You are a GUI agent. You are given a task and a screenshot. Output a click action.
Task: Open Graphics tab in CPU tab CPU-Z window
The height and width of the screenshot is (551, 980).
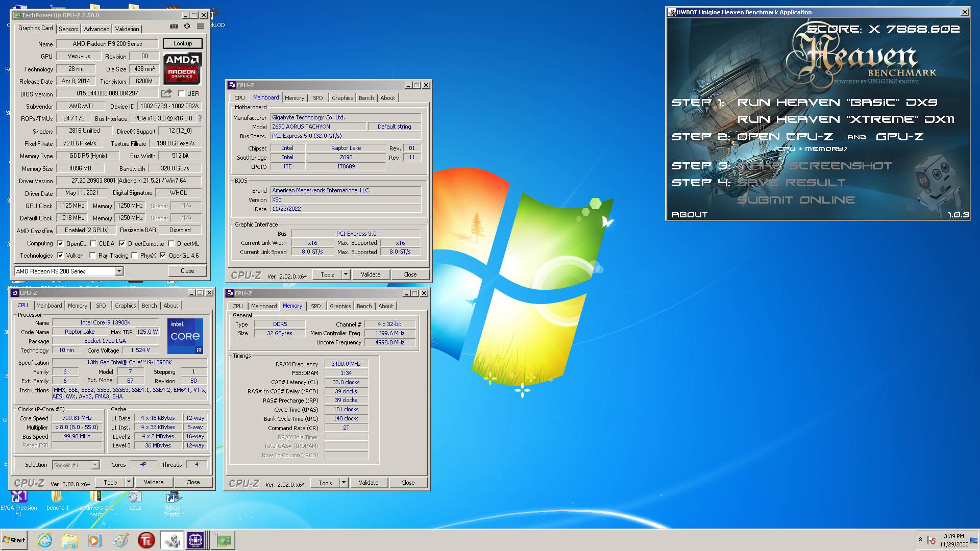click(126, 306)
